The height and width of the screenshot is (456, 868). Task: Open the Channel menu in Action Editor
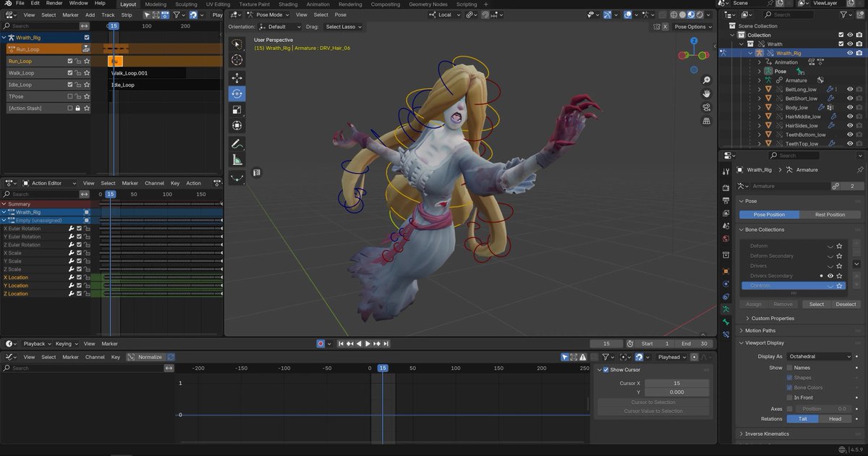(154, 183)
